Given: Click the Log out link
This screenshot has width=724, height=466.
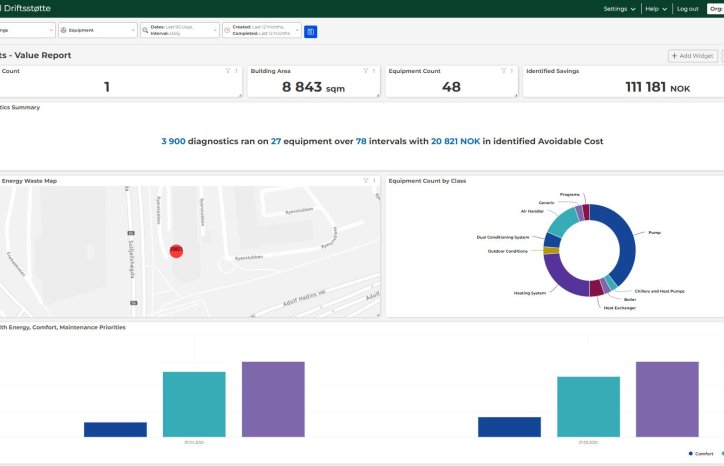Looking at the screenshot, I should pyautogui.click(x=687, y=8).
